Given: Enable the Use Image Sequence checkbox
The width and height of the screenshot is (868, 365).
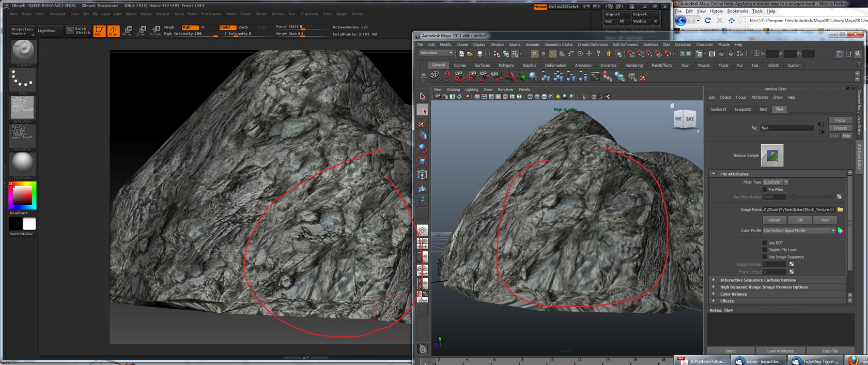Looking at the screenshot, I should (765, 257).
